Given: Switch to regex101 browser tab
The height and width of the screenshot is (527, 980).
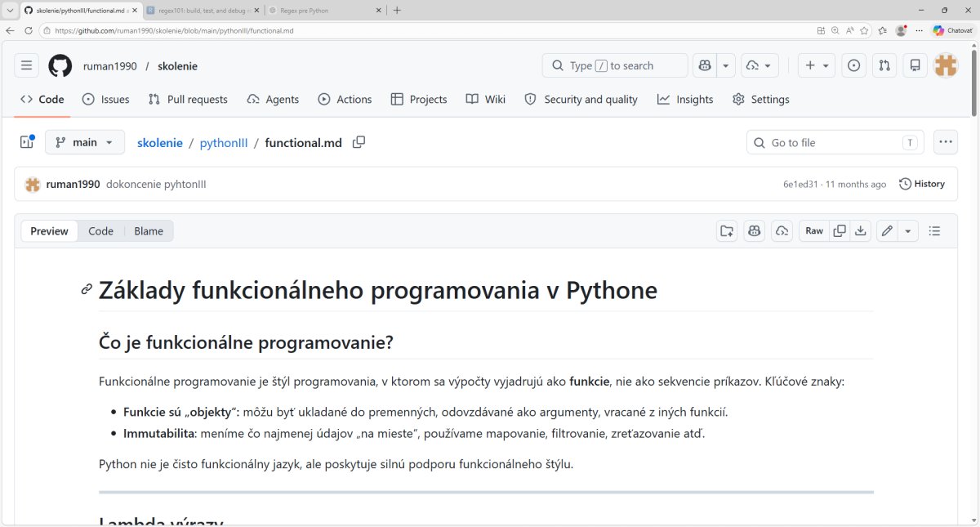Looking at the screenshot, I should (x=203, y=10).
